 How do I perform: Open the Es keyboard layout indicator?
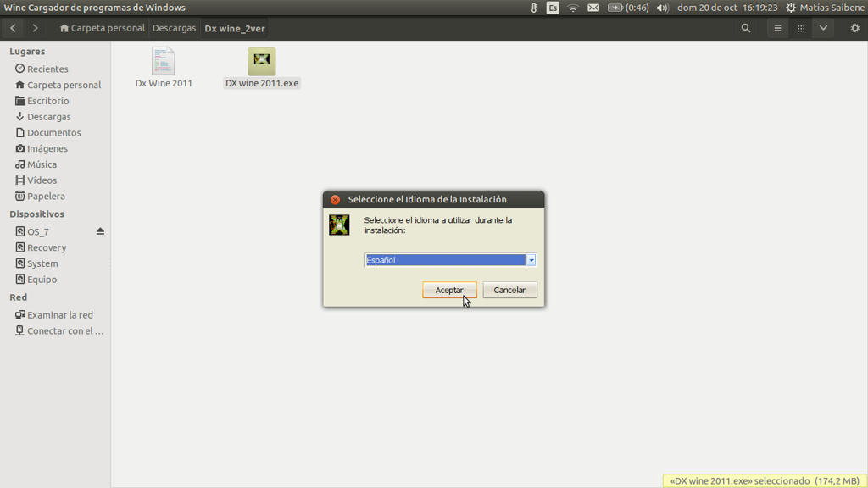click(553, 8)
